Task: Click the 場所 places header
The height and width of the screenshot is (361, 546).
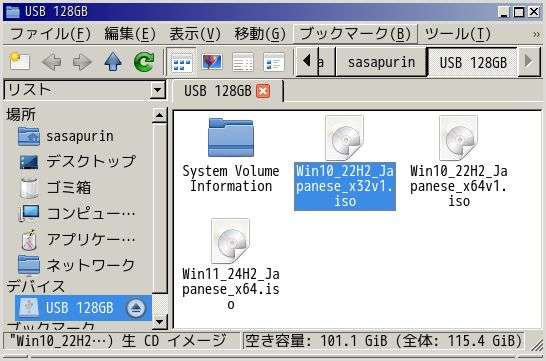Action: point(21,115)
